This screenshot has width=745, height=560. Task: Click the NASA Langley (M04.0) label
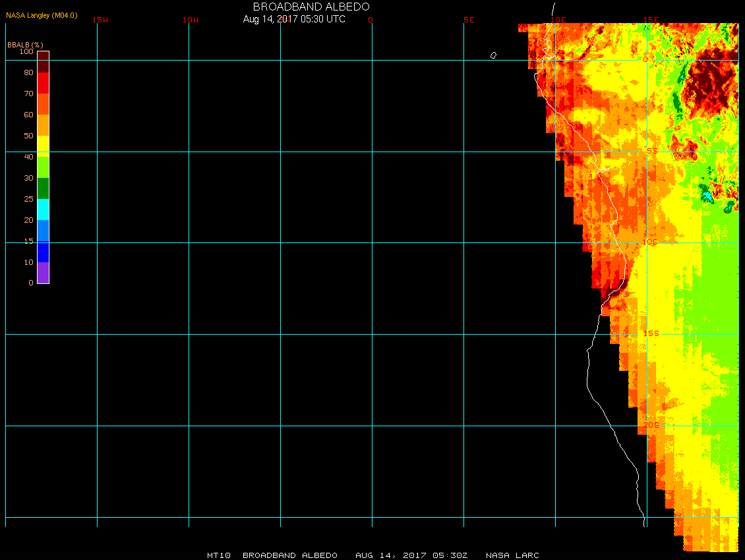click(42, 15)
